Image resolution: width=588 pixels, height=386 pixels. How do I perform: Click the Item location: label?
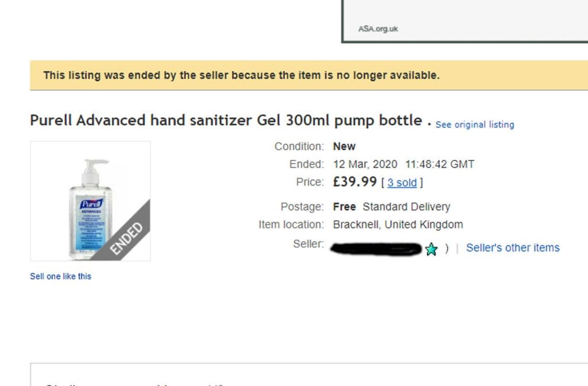[291, 225]
